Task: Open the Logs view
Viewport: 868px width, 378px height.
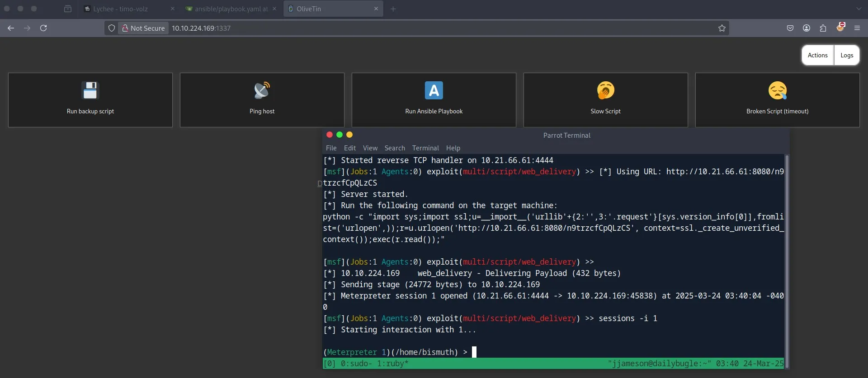Action: click(847, 55)
